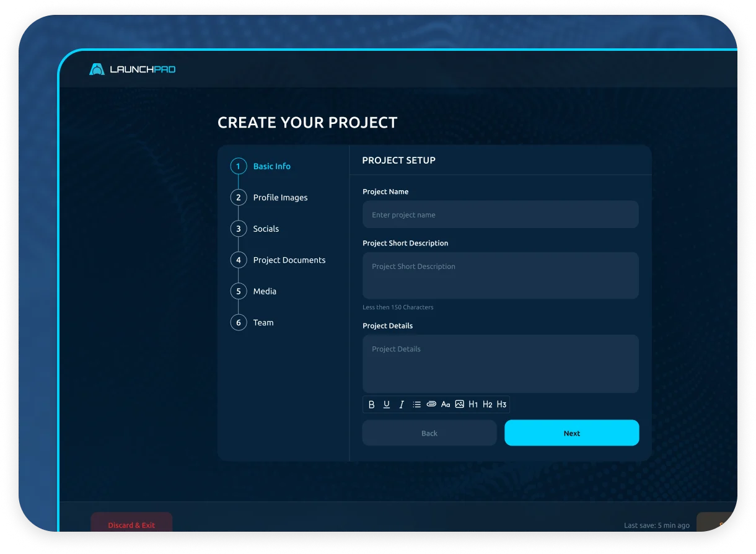Apply H2 heading style
The width and height of the screenshot is (756, 554).
488,405
